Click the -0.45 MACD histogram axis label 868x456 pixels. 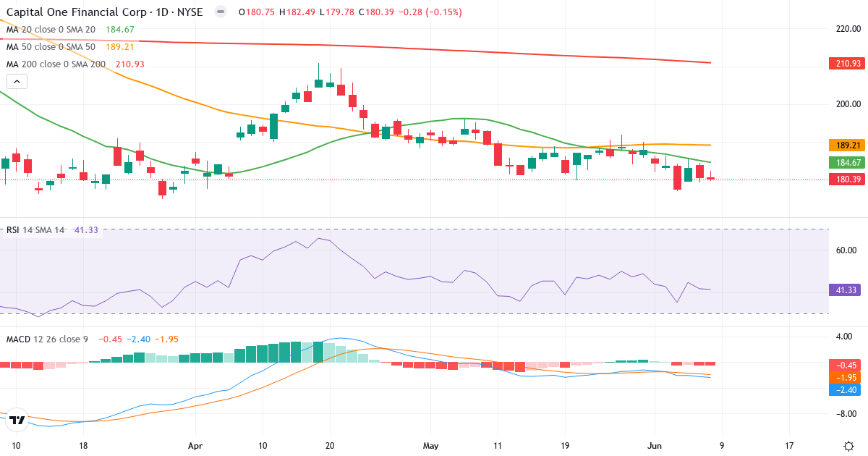(x=845, y=365)
